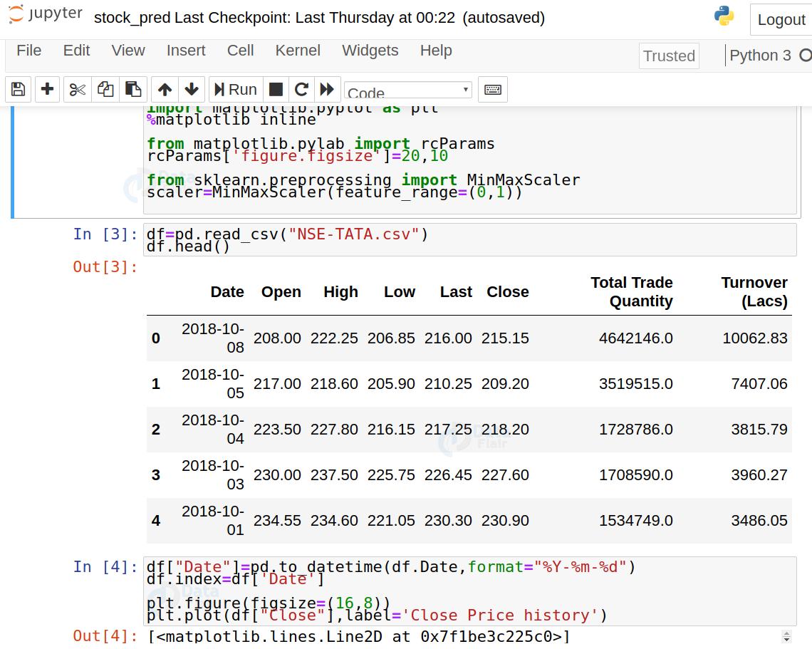Viewport: 812px width, 649px height.
Task: Rename notebook by clicking stock_pred title
Action: 132,18
